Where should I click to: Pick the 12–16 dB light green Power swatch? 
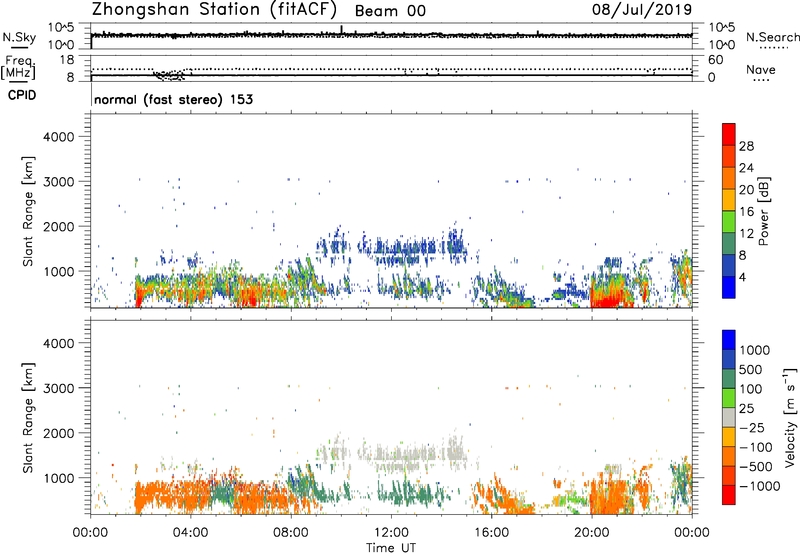(x=729, y=222)
